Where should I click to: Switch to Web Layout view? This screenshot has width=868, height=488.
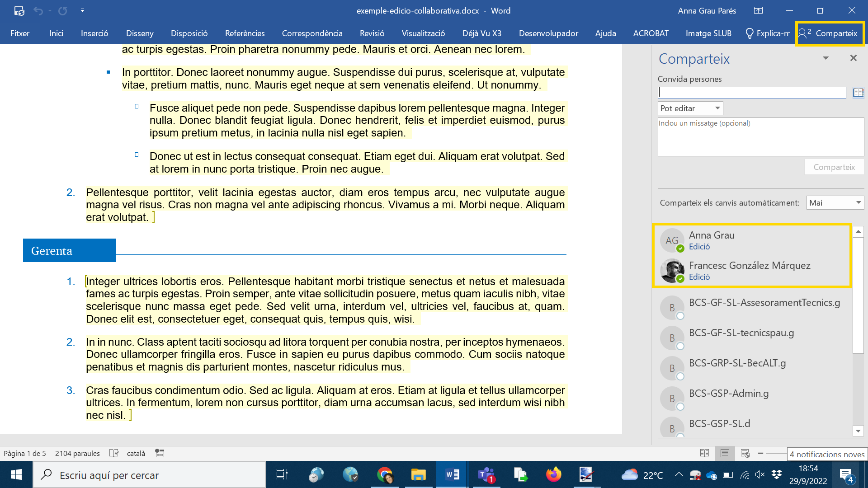745,453
